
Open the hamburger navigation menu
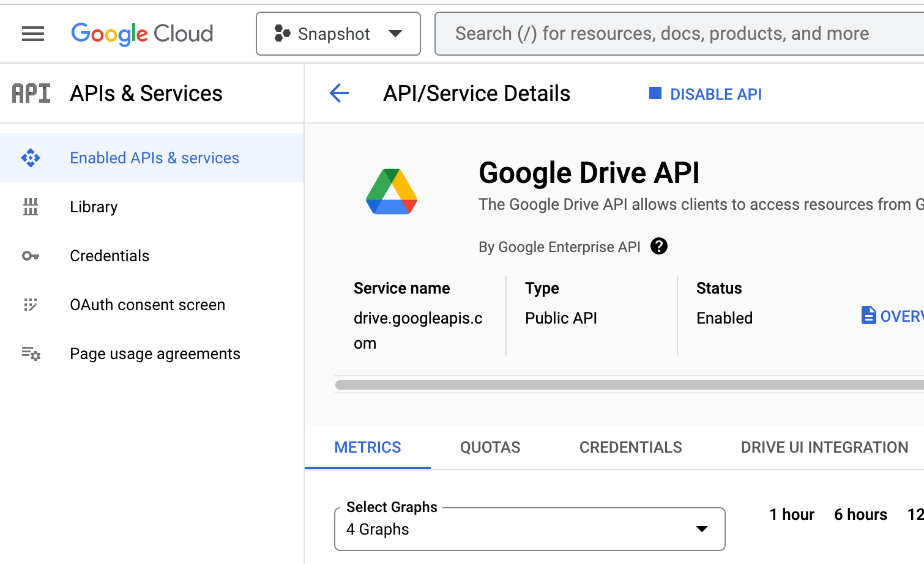point(33,34)
